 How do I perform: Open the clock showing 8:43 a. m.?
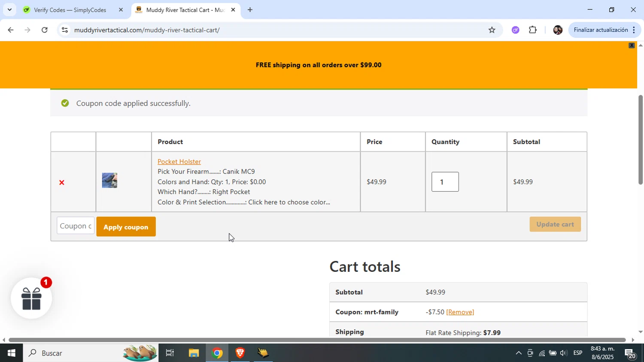click(602, 353)
